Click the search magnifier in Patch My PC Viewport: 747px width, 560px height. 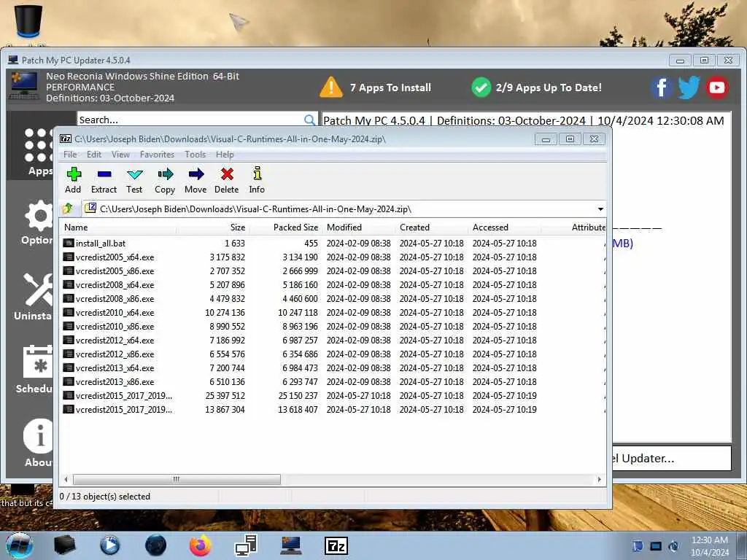309,120
